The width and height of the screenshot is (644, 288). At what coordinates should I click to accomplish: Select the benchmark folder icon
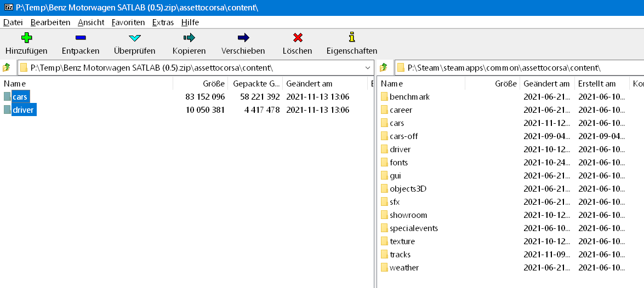(384, 97)
